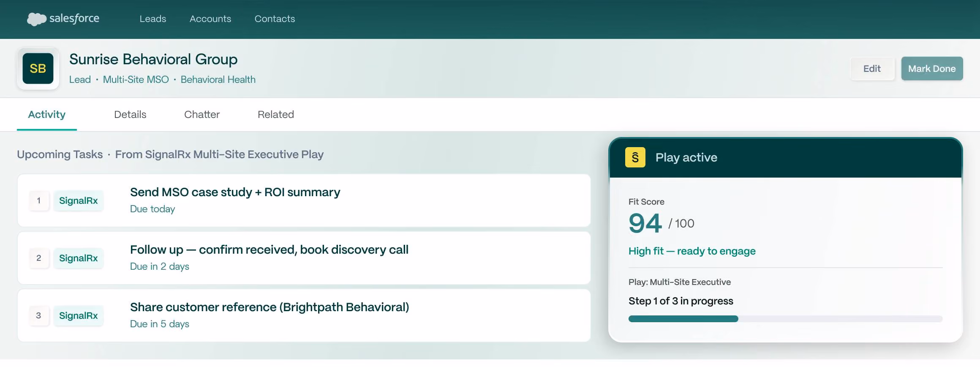Click the Due in 2 days text
This screenshot has height=367, width=980.
160,266
